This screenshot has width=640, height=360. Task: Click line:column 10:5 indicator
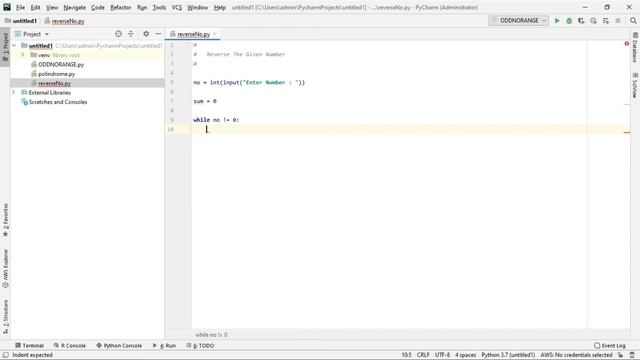[406, 355]
